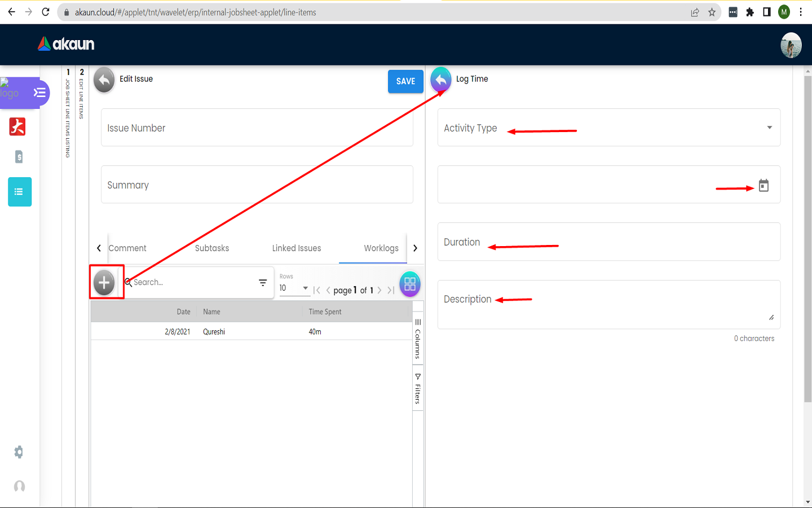
Task: Go back using the browser back arrow
Action: coord(11,12)
